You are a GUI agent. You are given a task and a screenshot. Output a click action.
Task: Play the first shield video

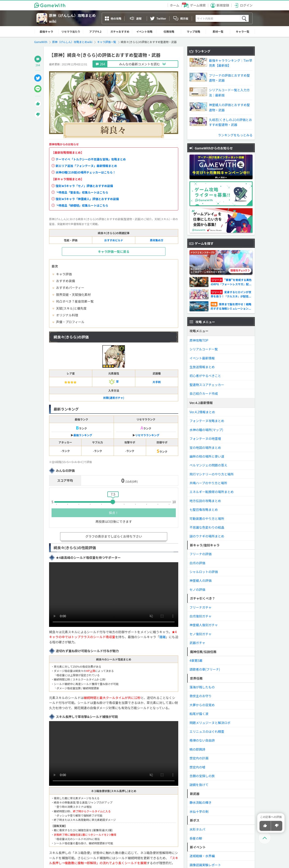pyautogui.click(x=54, y=616)
